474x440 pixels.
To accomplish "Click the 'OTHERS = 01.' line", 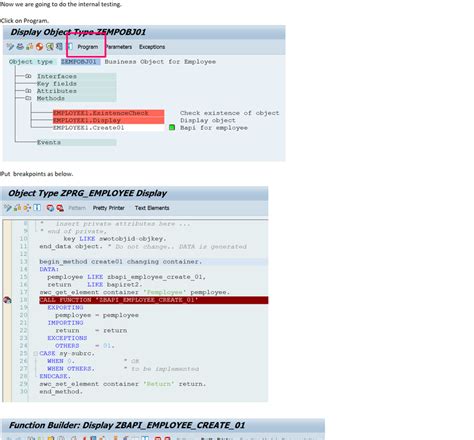I will [x=85, y=346].
